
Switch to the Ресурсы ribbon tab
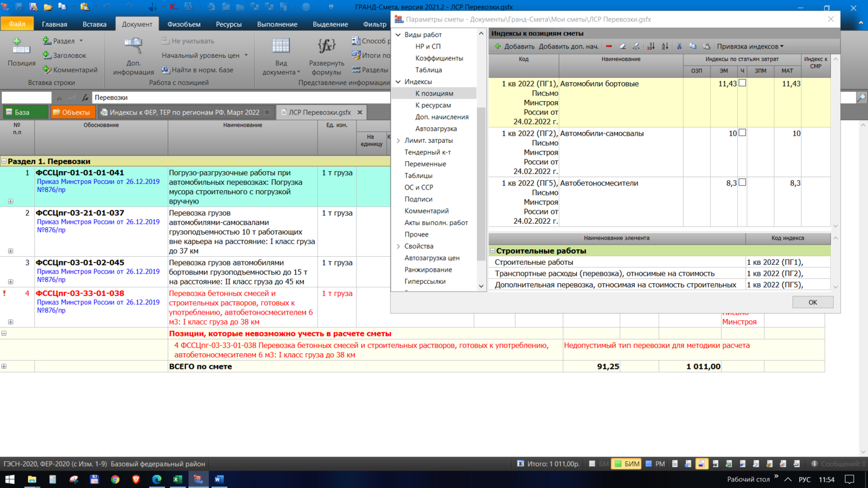[x=229, y=24]
